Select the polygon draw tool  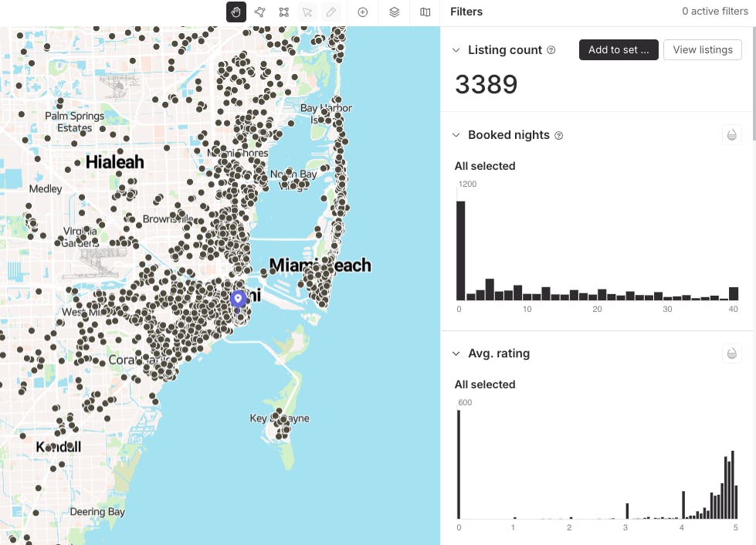coord(260,12)
